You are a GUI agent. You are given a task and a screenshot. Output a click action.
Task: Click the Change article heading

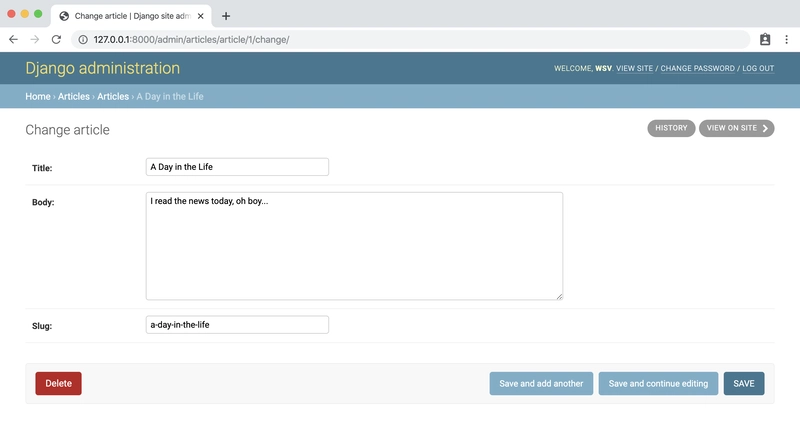click(x=67, y=130)
